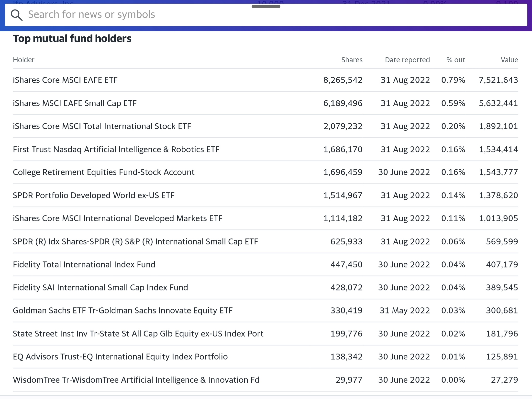Click College Retirement Equities' 30 June 2022 date
This screenshot has height=399, width=532.
pyautogui.click(x=404, y=172)
